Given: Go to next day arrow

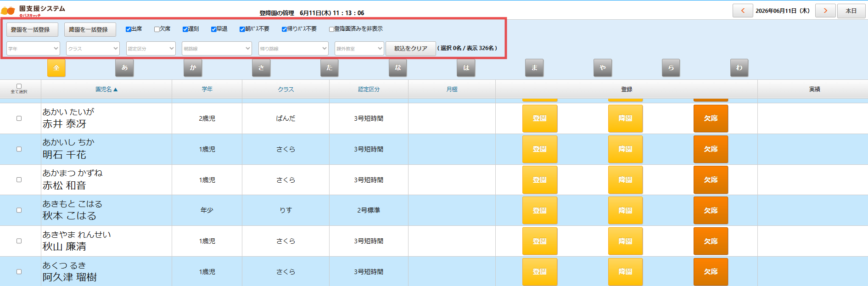Looking at the screenshot, I should [825, 11].
